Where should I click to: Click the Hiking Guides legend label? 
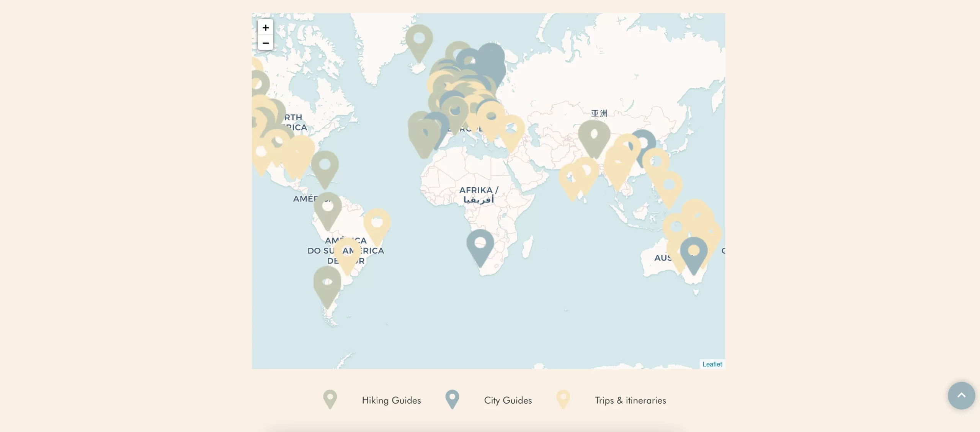(391, 400)
